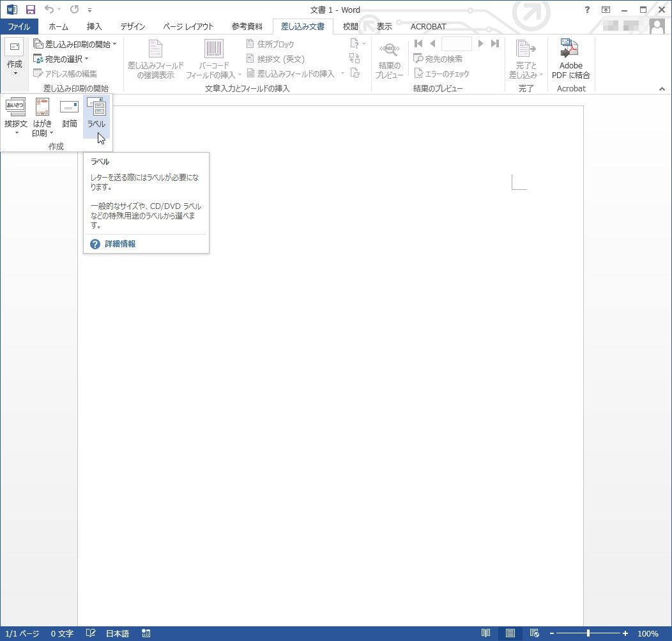The height and width of the screenshot is (641, 672).
Task: Switch to the 表示 tab
Action: [x=385, y=27]
